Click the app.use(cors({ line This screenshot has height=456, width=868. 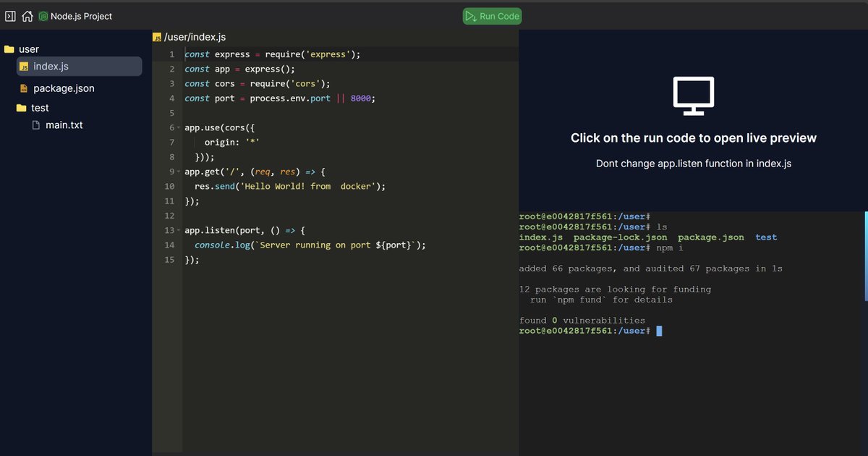coord(220,128)
